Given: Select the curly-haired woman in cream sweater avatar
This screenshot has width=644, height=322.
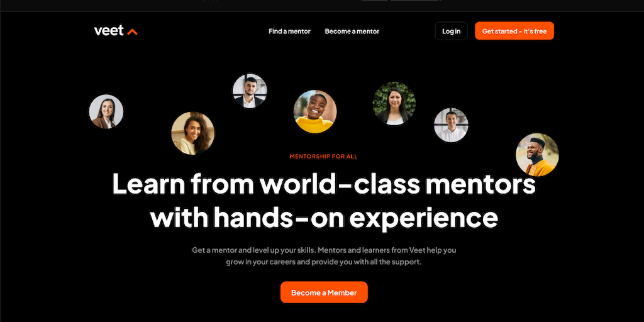Looking at the screenshot, I should [x=192, y=133].
